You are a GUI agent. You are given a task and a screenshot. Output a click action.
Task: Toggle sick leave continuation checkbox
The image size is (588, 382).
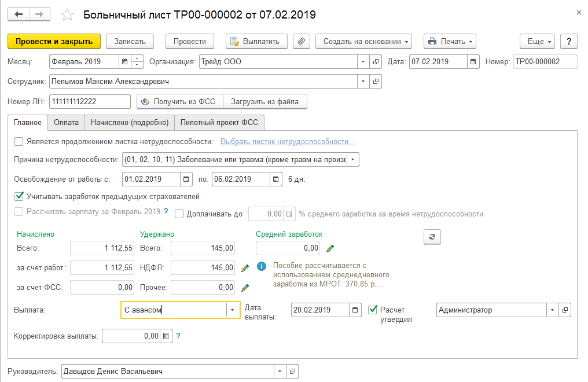(19, 141)
